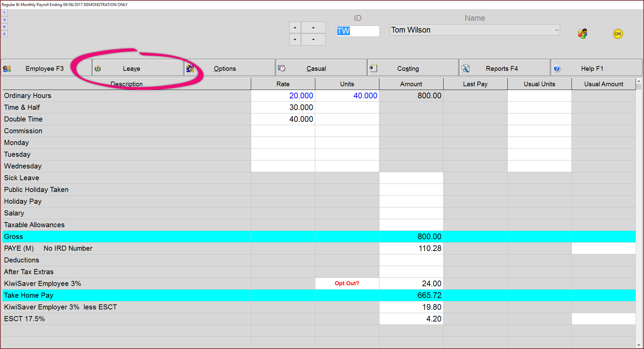The height and width of the screenshot is (349, 644).
Task: Click inside the employee ID field
Action: pos(358,31)
